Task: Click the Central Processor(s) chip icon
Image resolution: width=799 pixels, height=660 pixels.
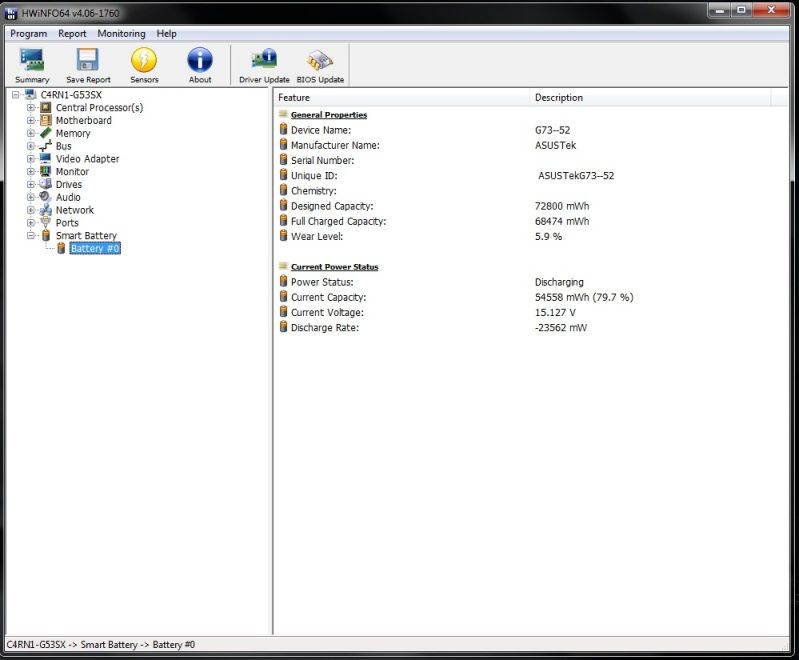Action: coord(46,108)
